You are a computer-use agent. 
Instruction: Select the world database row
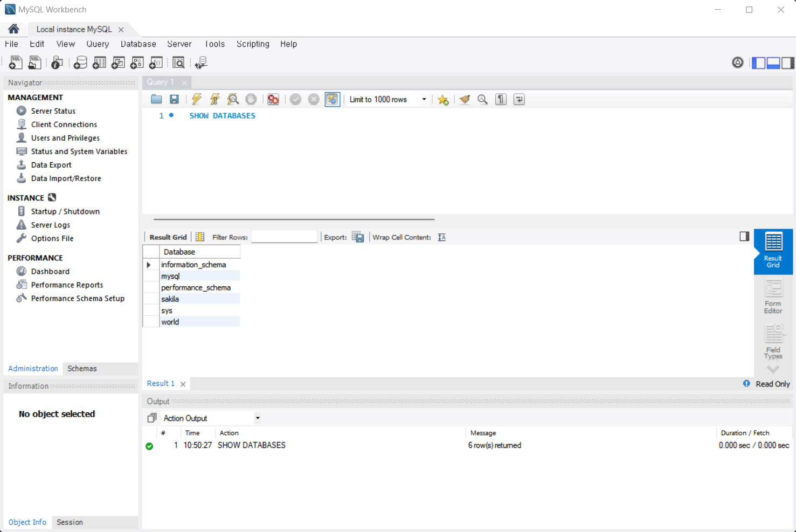(x=200, y=322)
